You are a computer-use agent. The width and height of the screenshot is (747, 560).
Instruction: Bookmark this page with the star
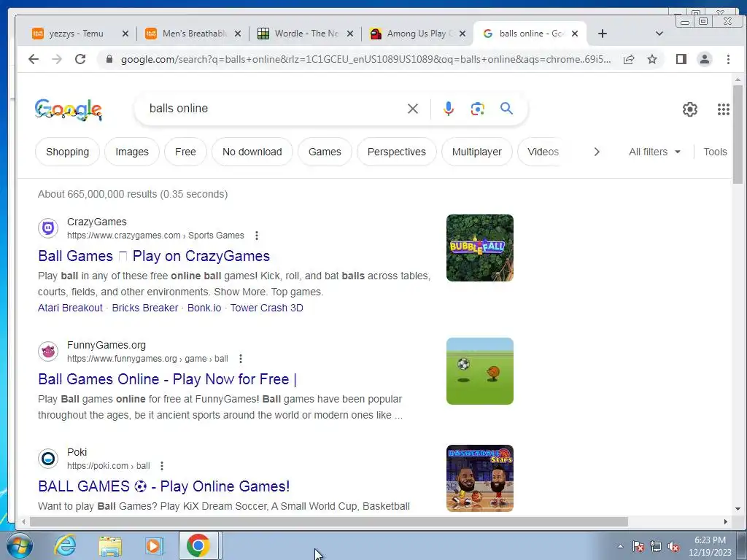[652, 59]
